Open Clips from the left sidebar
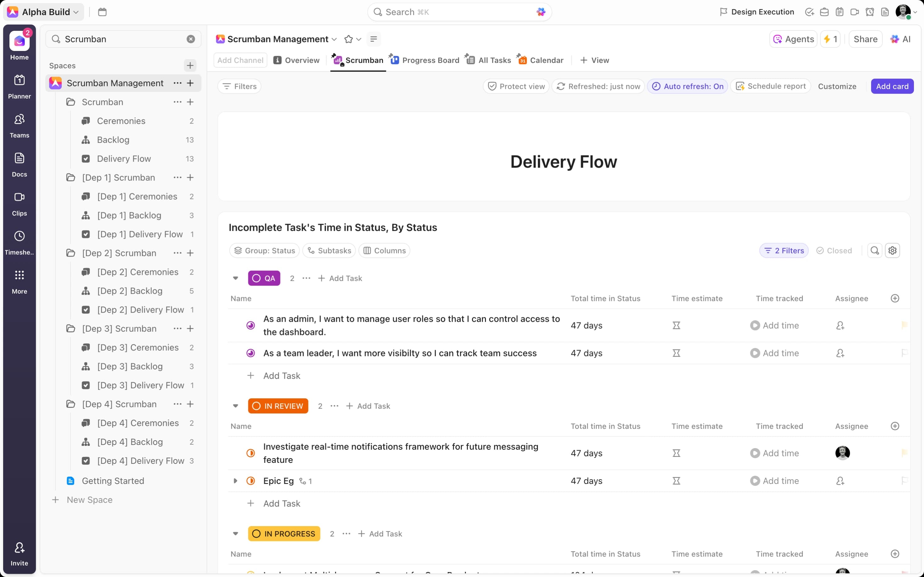 tap(19, 198)
